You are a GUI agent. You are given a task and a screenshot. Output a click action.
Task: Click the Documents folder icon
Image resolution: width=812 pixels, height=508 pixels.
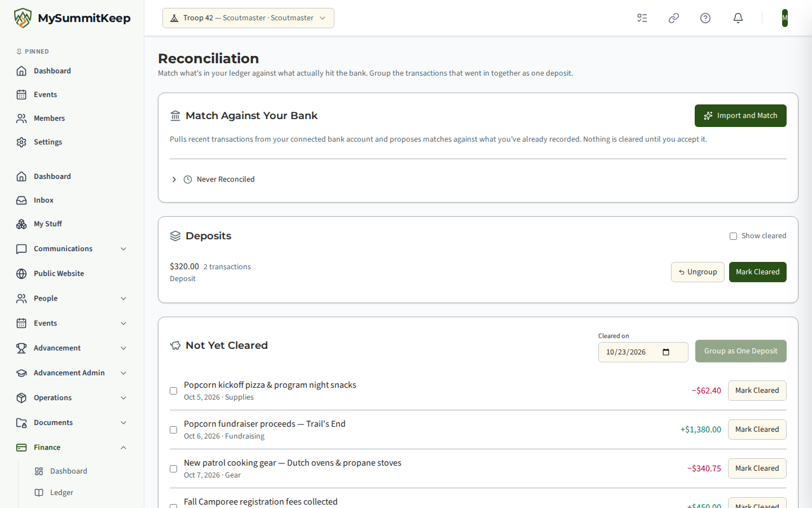click(x=21, y=422)
